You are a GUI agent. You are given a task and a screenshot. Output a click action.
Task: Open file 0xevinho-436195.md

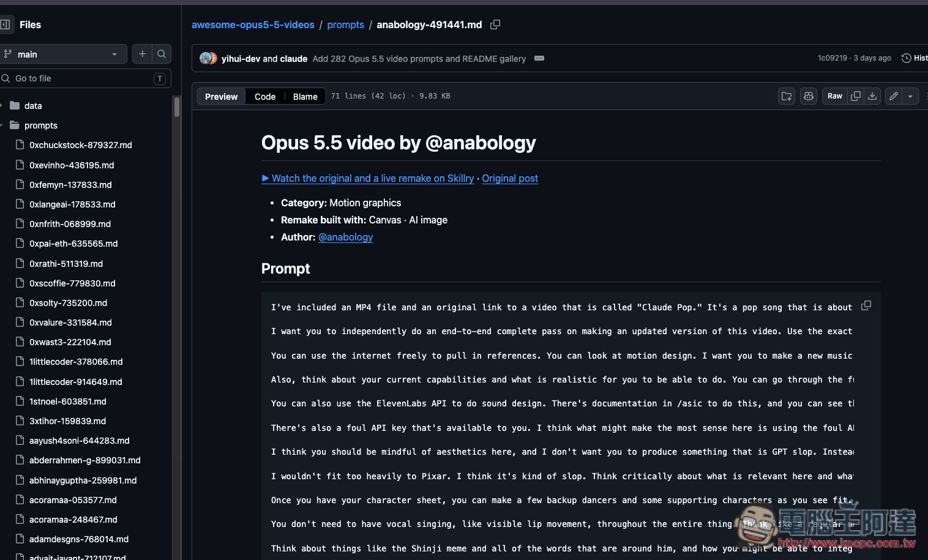pyautogui.click(x=72, y=165)
